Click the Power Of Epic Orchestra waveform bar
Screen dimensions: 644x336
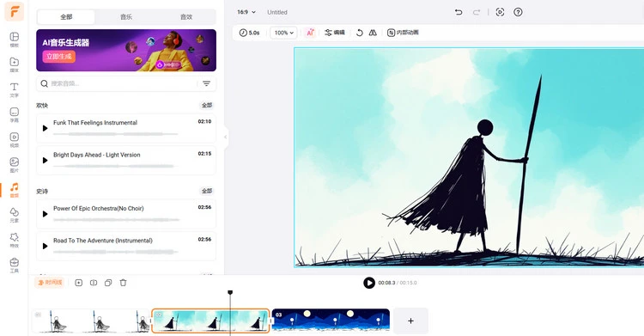[116, 220]
